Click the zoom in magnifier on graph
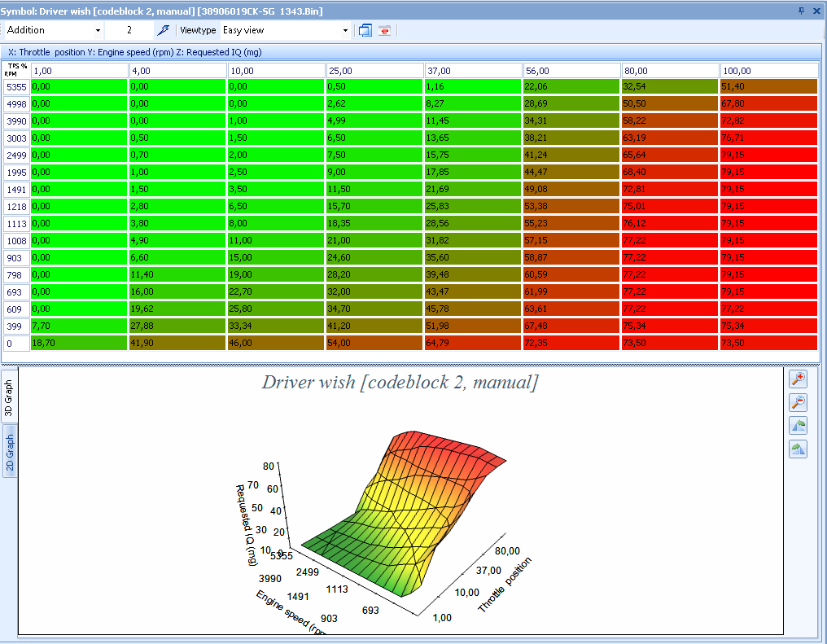The width and height of the screenshot is (827, 644). click(x=798, y=379)
